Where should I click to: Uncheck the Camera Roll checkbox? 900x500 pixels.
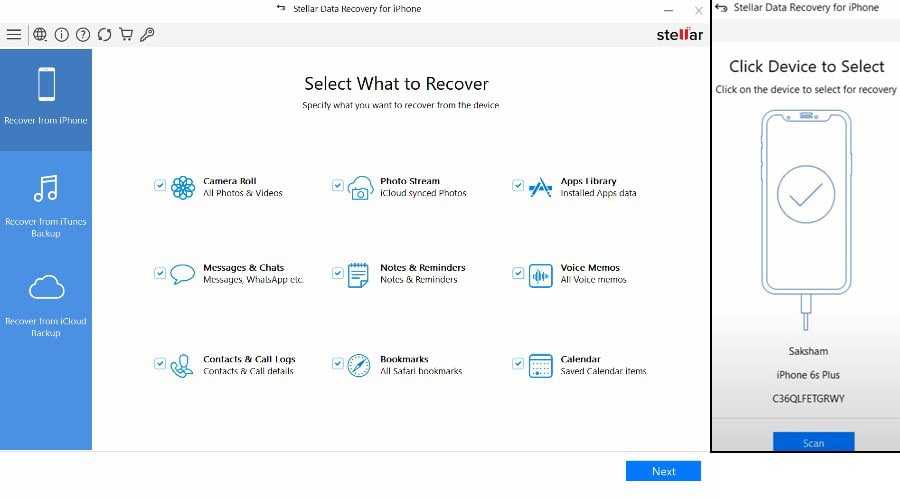(x=160, y=185)
